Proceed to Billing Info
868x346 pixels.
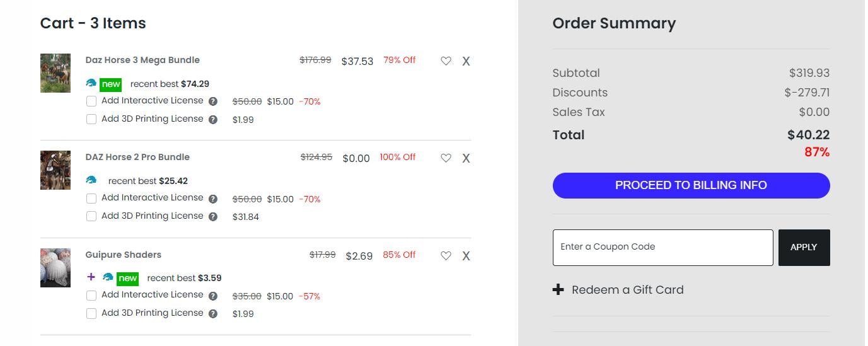pos(691,185)
